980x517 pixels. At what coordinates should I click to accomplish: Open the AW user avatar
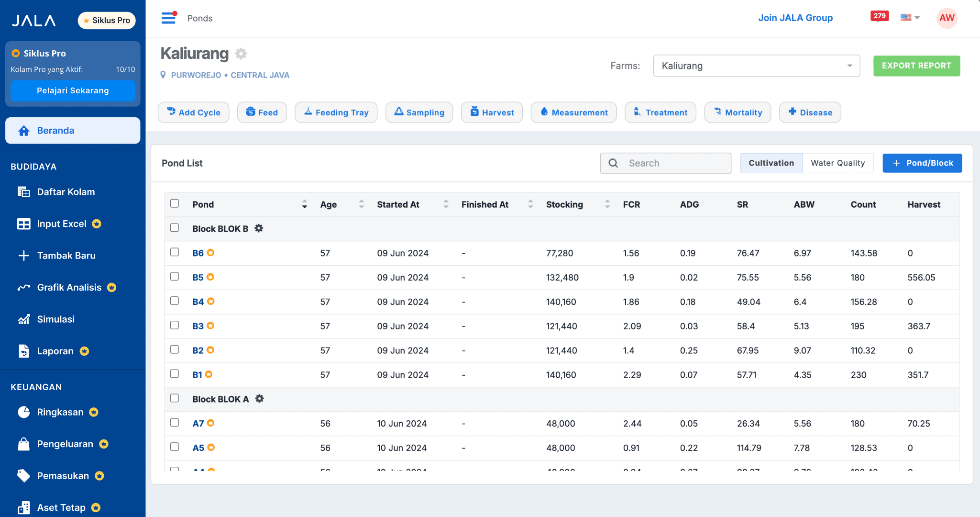pos(947,18)
